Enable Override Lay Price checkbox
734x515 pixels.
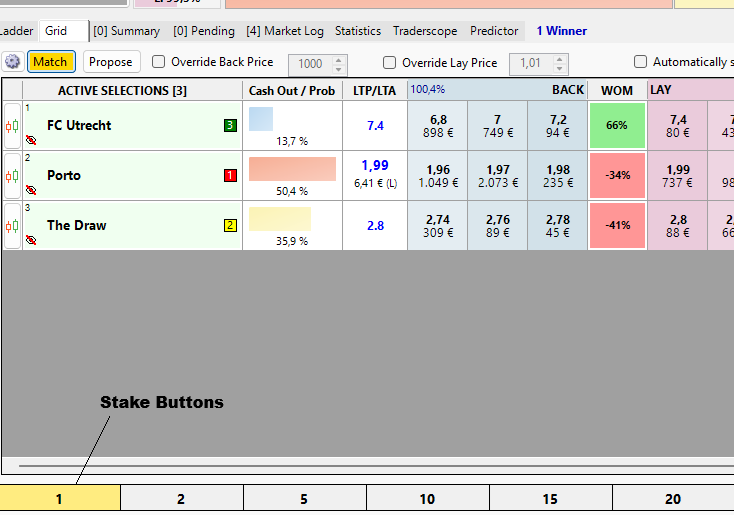coord(390,62)
